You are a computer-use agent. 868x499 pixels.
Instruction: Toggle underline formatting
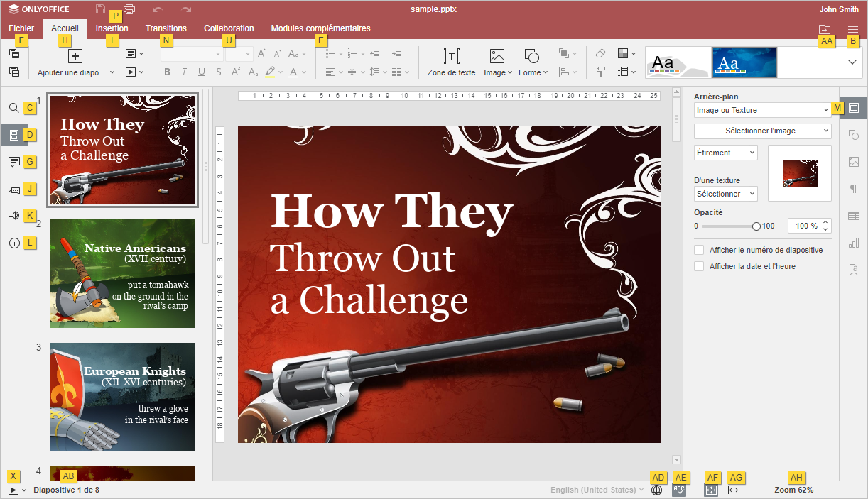(202, 72)
